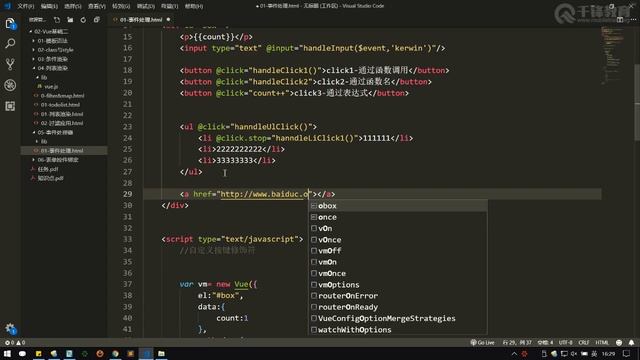
Task: Show hidden tray icons chevron
Action: [514, 353]
